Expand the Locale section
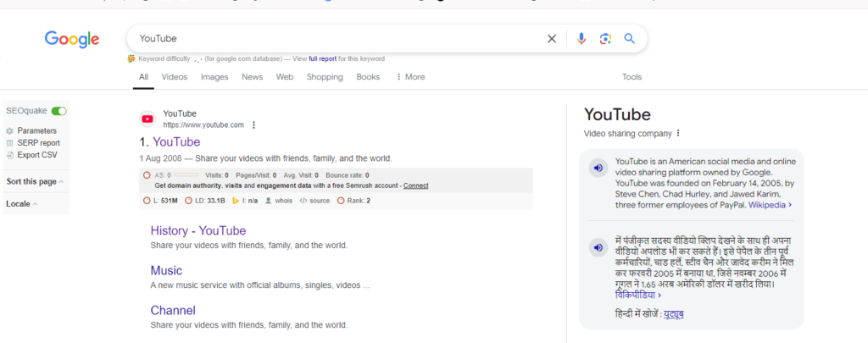Image resolution: width=868 pixels, height=343 pixels. point(22,203)
